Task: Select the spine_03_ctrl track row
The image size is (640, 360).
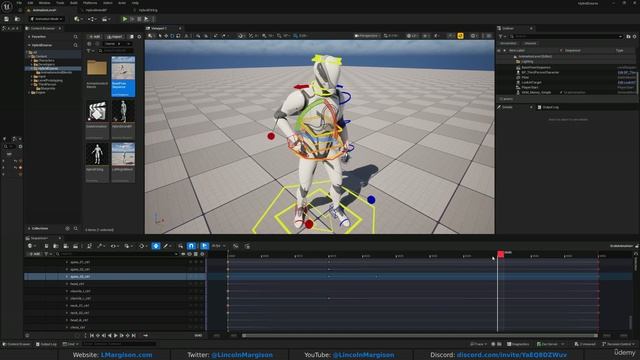Action: pyautogui.click(x=114, y=277)
